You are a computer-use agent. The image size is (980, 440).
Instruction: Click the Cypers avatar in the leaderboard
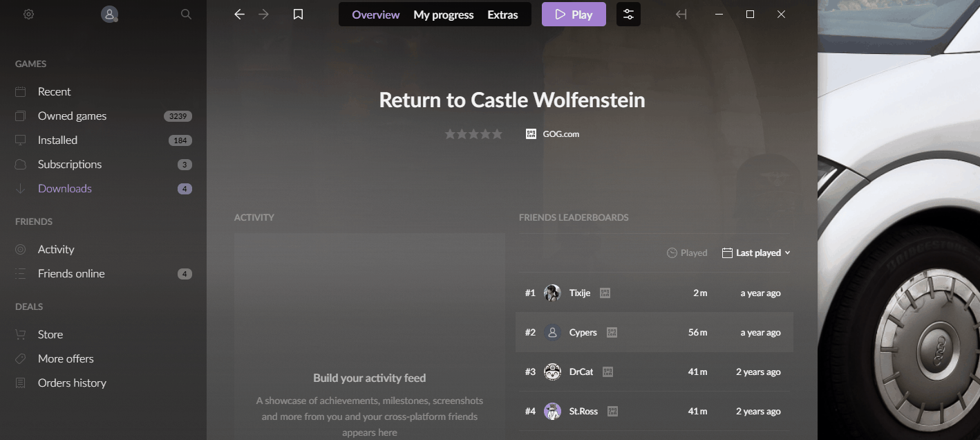[x=552, y=332]
